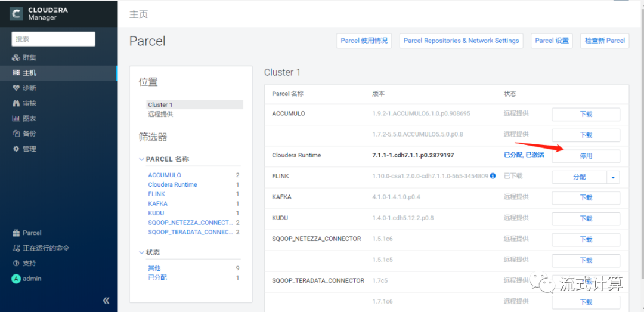The image size is (644, 312).
Task: Click the 主机 hosts icon
Action: point(16,73)
